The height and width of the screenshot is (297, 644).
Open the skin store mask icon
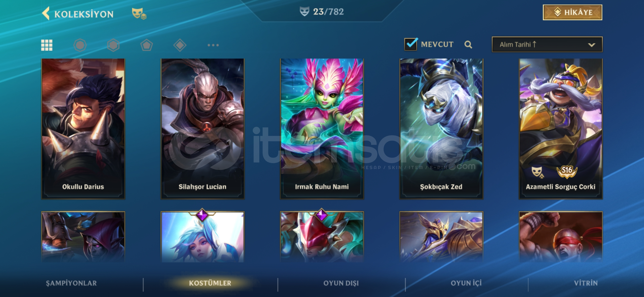(x=139, y=13)
